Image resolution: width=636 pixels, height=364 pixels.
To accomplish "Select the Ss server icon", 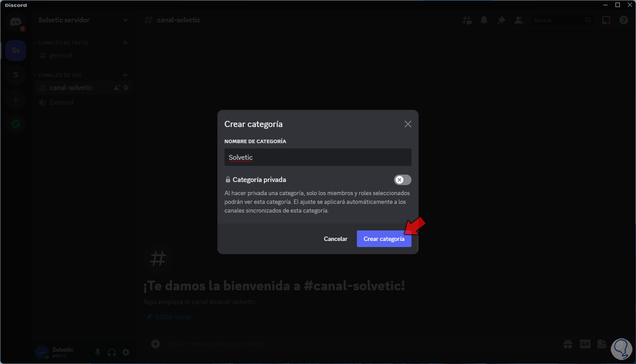I will coord(16,51).
